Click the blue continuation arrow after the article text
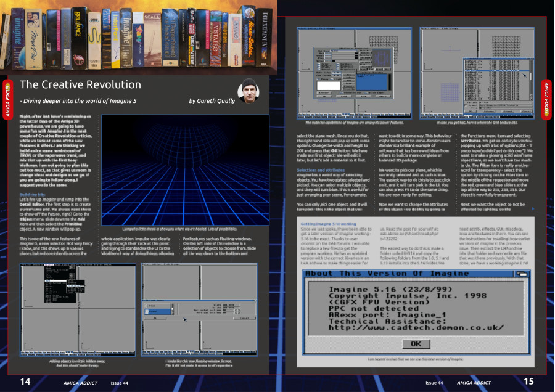 pyautogui.click(x=533, y=209)
